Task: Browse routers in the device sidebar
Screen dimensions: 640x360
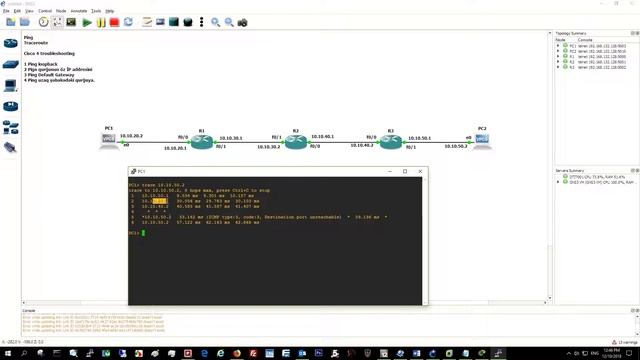Action: coord(11,43)
